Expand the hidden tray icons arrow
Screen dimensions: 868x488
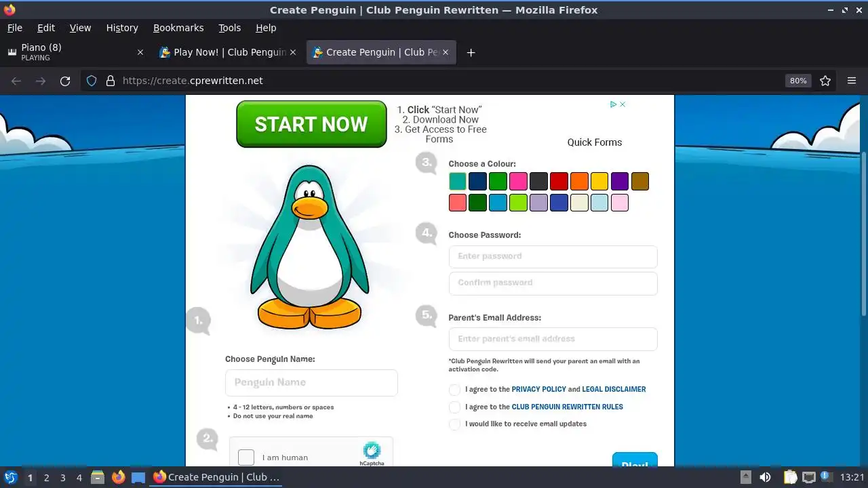(745, 477)
